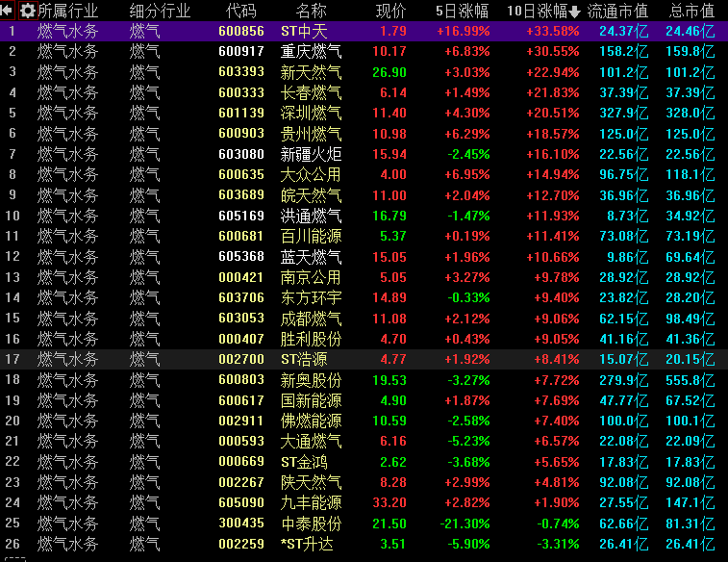The height and width of the screenshot is (562, 728).
Task: Click the 代码 column header
Action: pyautogui.click(x=240, y=11)
